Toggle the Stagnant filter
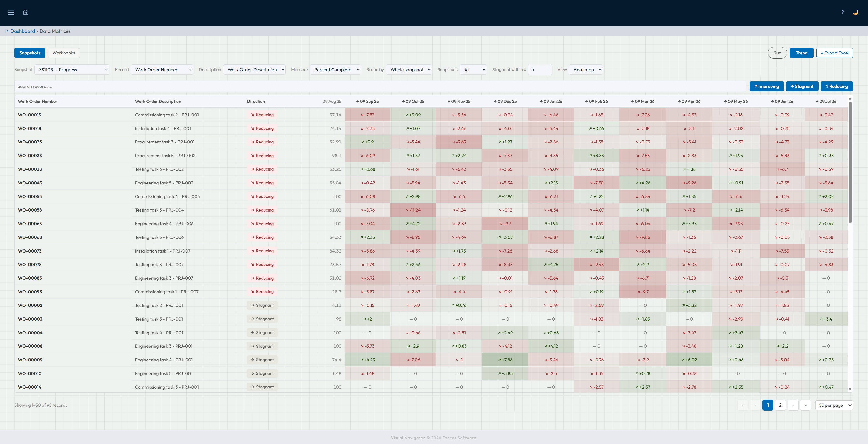Viewport: 868px width, 444px height. click(802, 86)
